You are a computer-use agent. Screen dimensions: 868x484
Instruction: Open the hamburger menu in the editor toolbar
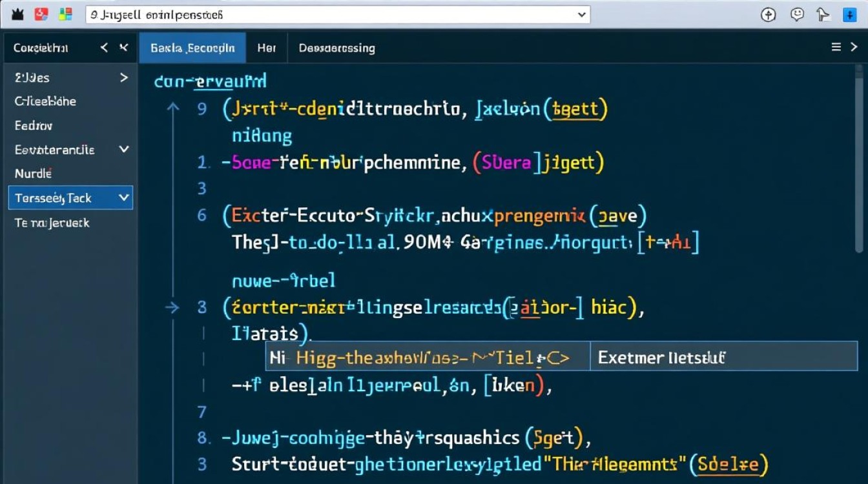[836, 46]
